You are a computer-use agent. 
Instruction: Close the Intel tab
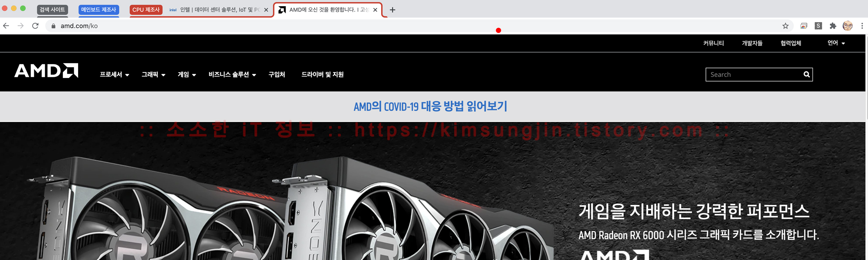266,10
